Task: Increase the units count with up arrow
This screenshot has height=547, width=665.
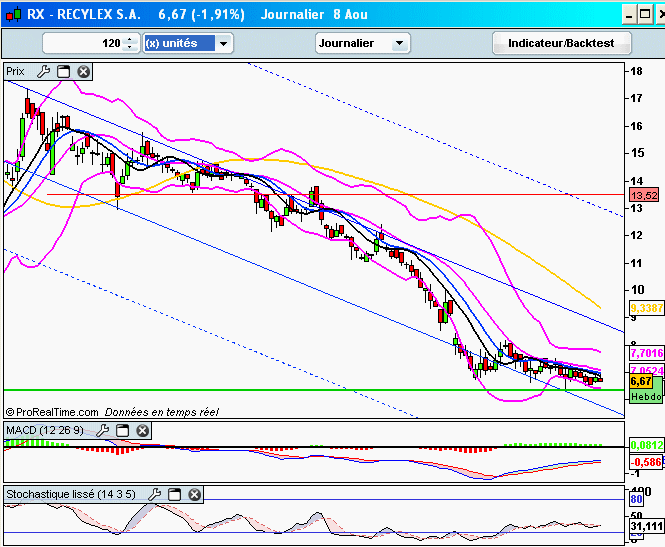Action: (130, 39)
